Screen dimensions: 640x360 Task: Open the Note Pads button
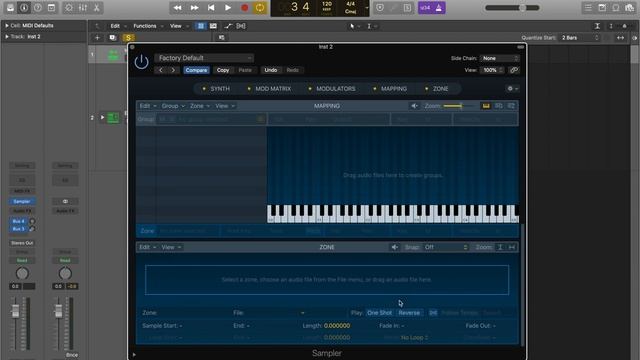tap(602, 8)
